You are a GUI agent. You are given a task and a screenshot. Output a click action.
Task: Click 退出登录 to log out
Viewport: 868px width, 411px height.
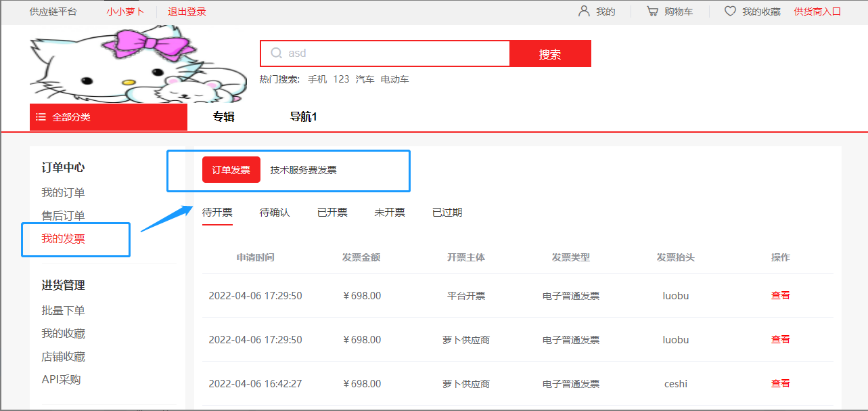click(187, 12)
